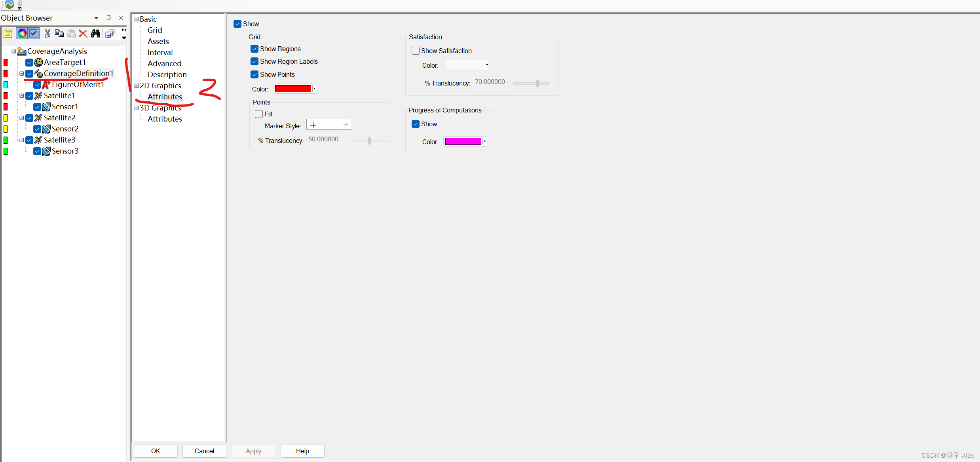Toggle the color wheel display button
This screenshot has height=462, width=980.
coord(22,33)
